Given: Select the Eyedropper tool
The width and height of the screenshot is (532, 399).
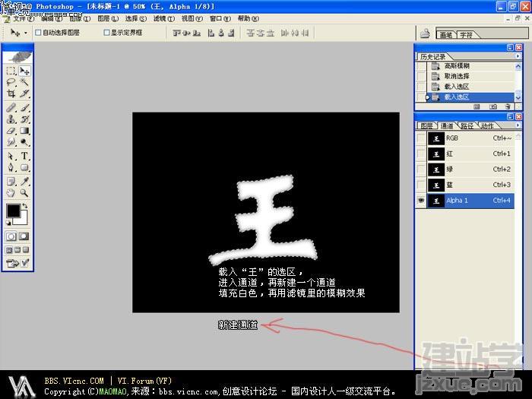Looking at the screenshot, I should pos(24,182).
